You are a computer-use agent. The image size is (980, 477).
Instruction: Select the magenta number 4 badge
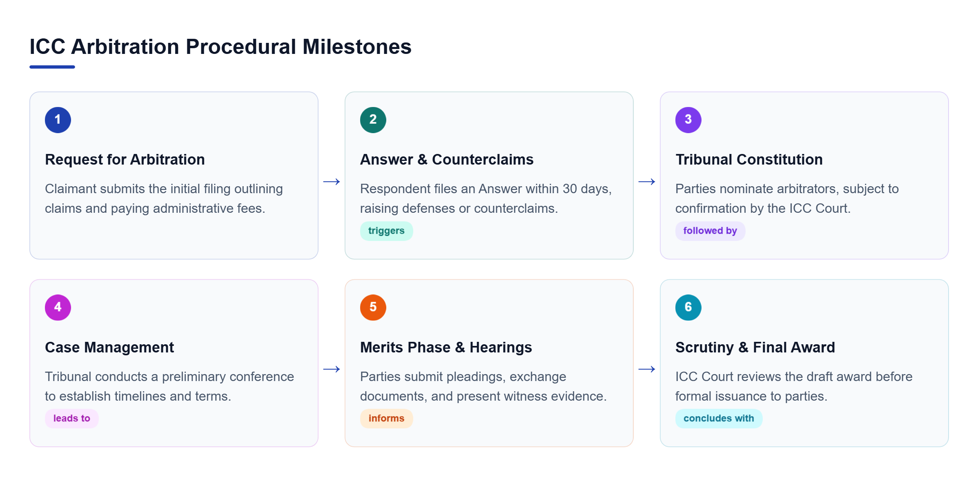(x=58, y=307)
